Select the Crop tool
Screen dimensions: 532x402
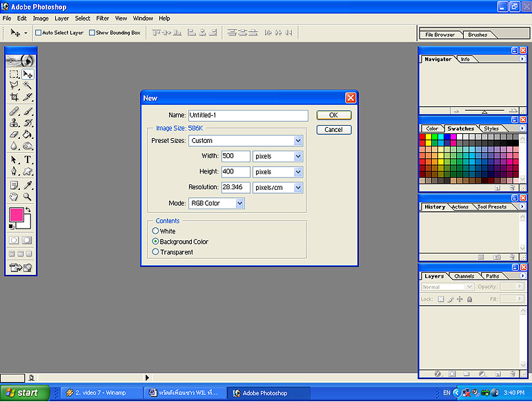point(14,97)
